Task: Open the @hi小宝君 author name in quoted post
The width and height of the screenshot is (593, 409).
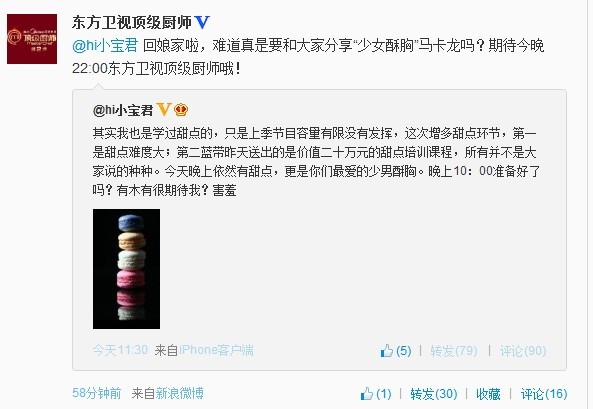Action: tap(123, 110)
